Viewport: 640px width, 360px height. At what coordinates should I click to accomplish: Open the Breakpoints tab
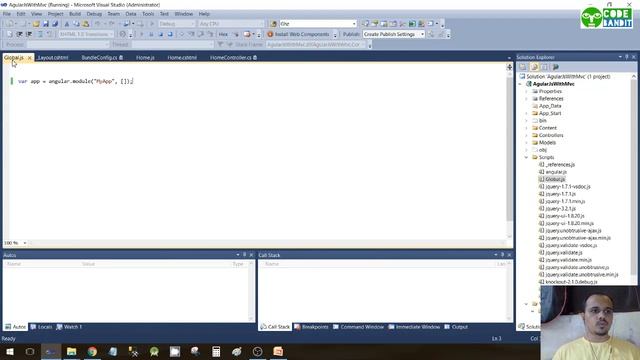click(x=311, y=327)
